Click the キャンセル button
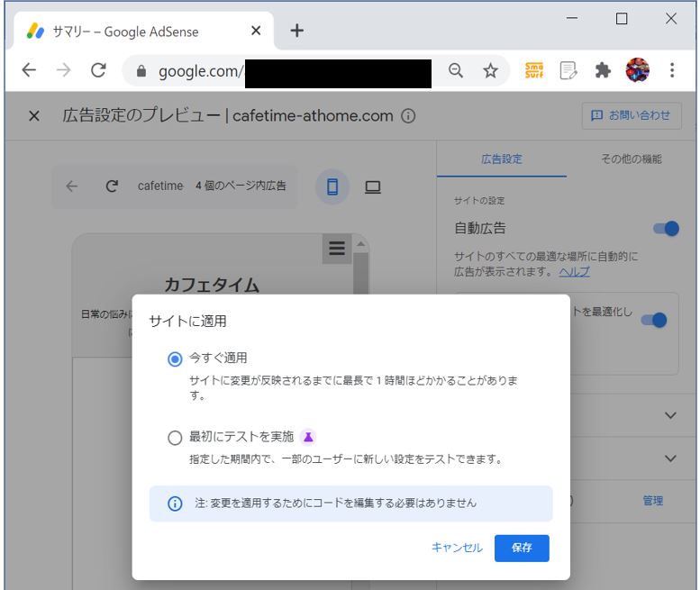 coord(457,548)
